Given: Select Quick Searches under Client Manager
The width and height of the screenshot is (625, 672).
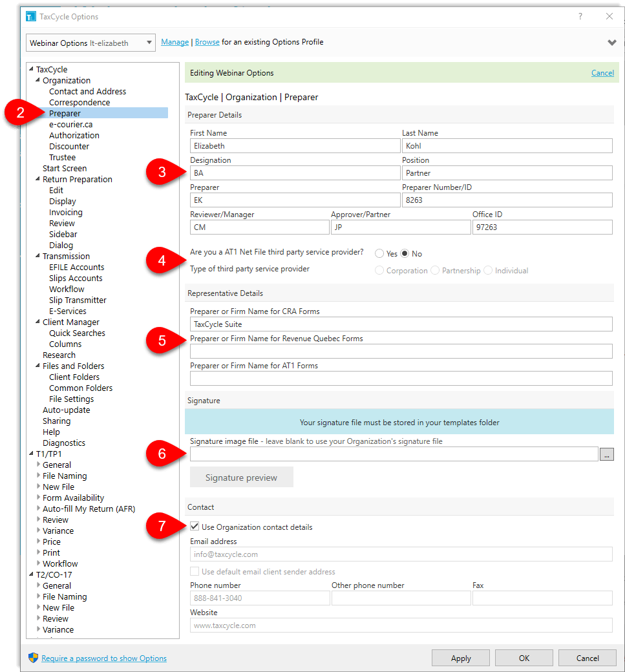Looking at the screenshot, I should click(77, 333).
